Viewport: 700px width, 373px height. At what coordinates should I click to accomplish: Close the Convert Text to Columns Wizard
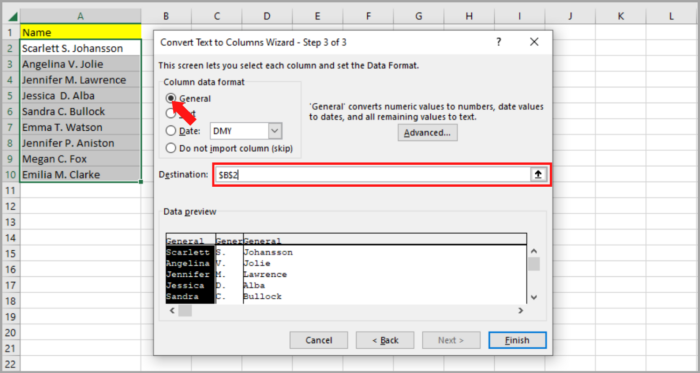534,42
